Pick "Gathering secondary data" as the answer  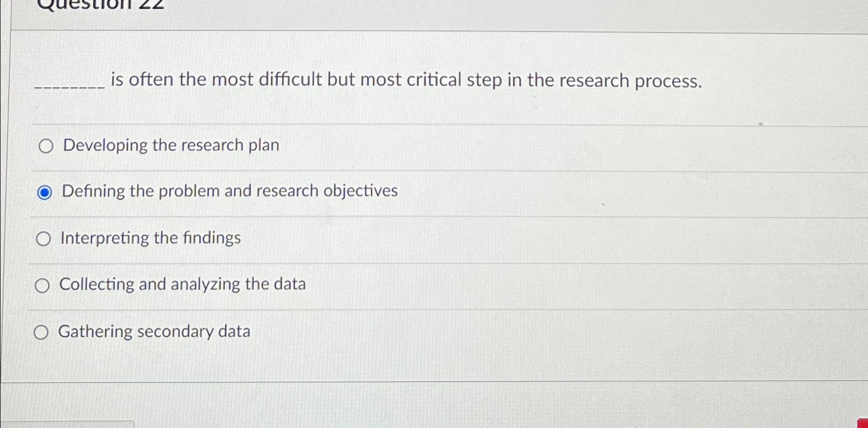click(42, 332)
